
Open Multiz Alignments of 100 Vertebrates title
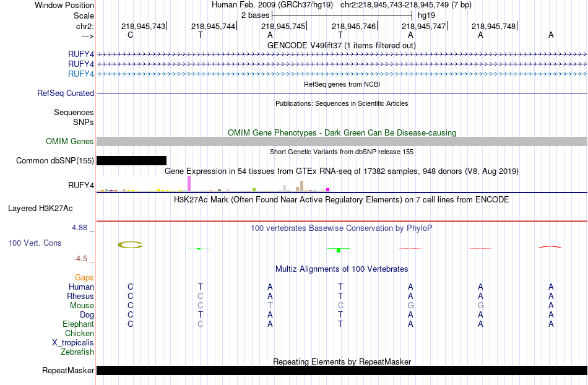[342, 269]
